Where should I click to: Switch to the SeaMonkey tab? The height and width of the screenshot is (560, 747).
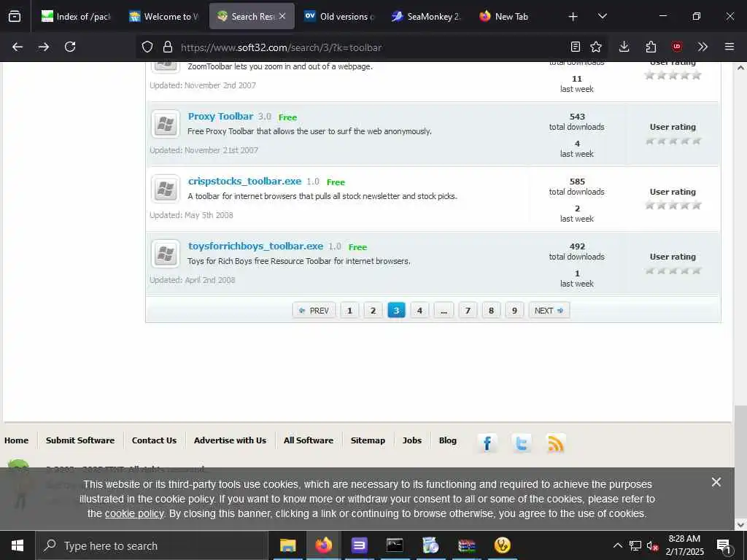pyautogui.click(x=426, y=16)
